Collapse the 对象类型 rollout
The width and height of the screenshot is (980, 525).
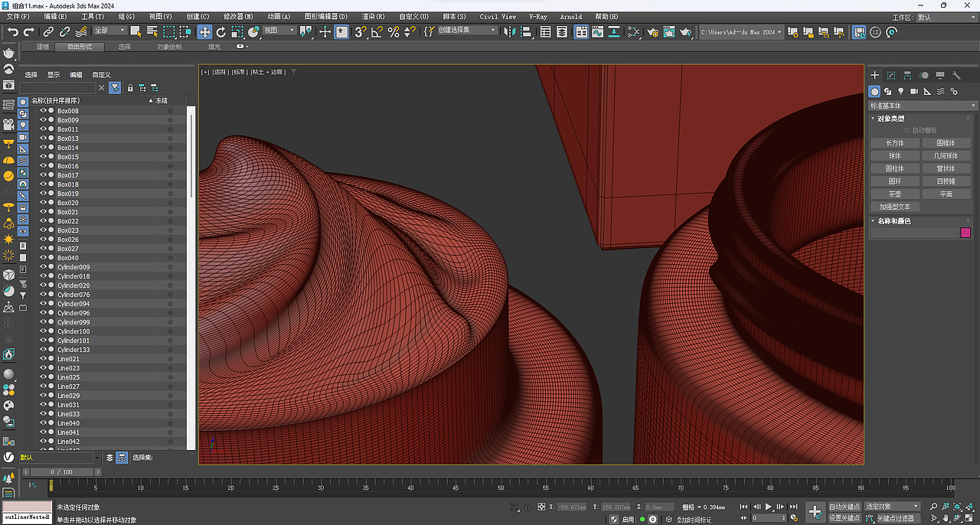[x=890, y=119]
